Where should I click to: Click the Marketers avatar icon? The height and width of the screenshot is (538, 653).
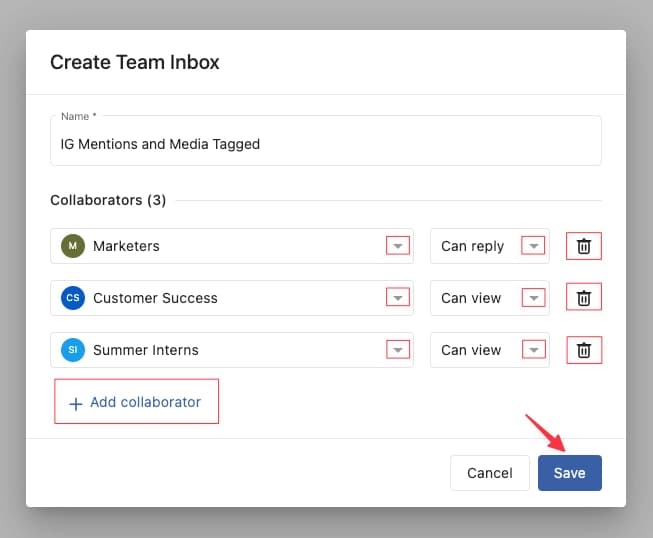point(72,246)
